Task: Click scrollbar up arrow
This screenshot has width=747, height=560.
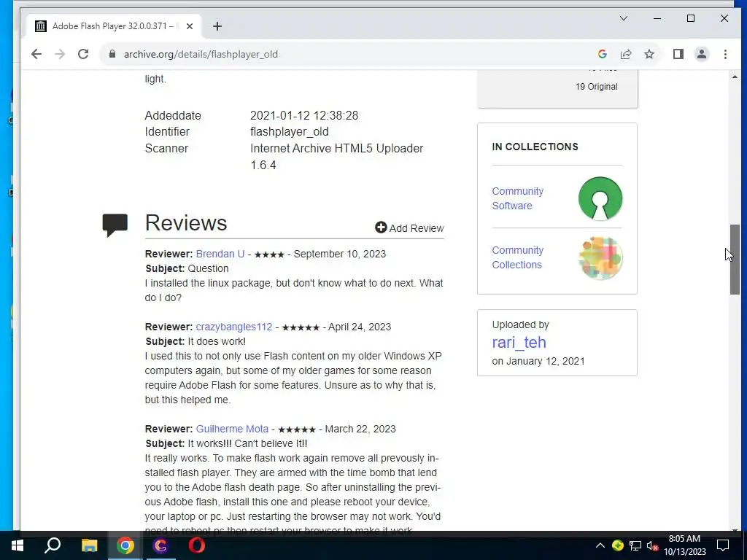Action: pyautogui.click(x=735, y=76)
